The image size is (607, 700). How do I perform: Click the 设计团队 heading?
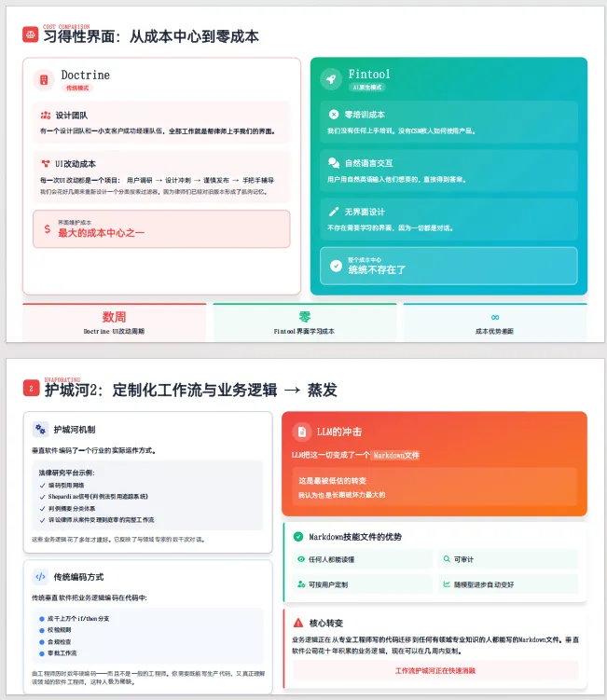coord(72,116)
